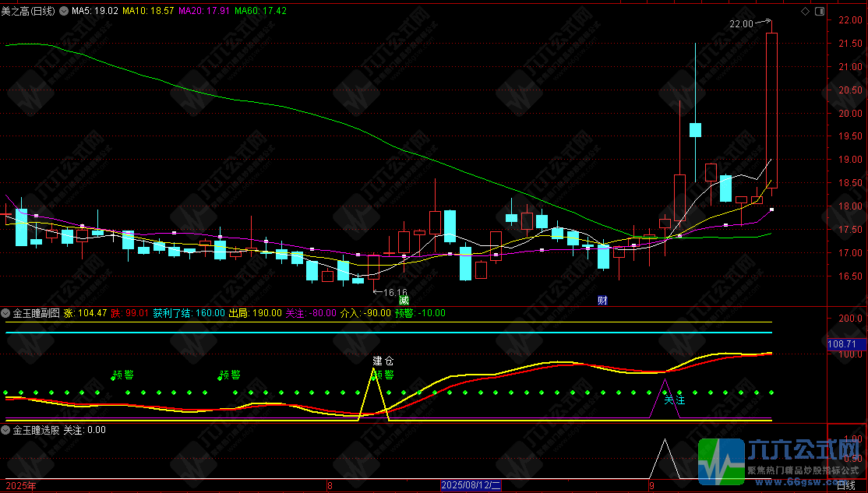Click the 获利了结: 160.00 label

(189, 313)
